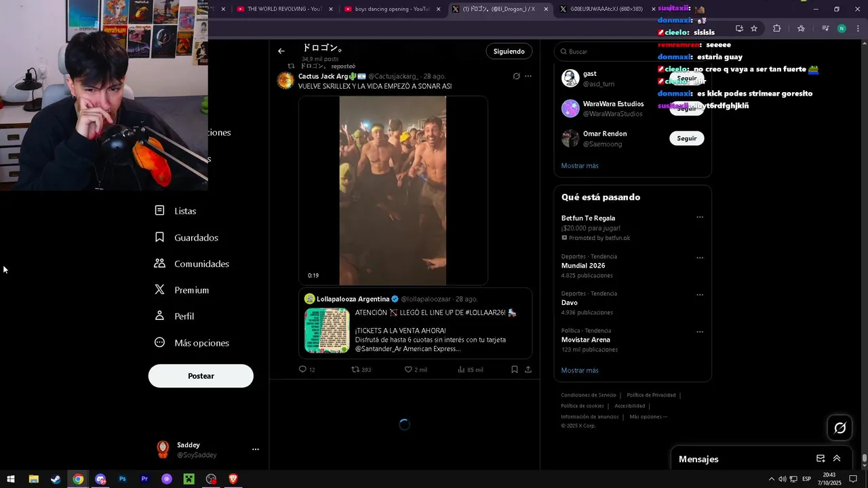This screenshot has height=488, width=868.
Task: Open Chrome three-dot menu
Action: (859, 28)
